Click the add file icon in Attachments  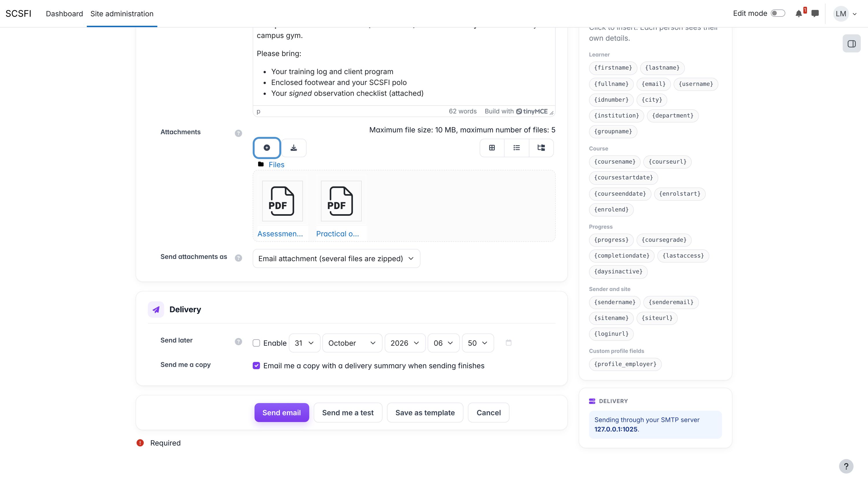click(266, 148)
